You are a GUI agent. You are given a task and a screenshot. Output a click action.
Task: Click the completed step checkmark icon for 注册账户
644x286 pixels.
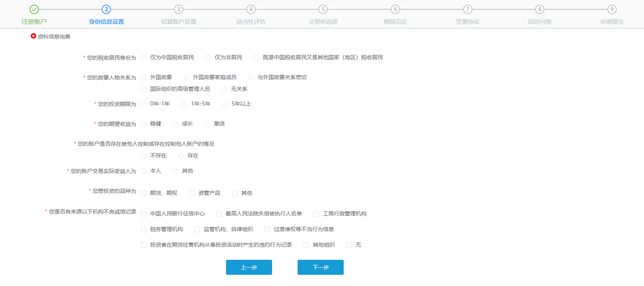tap(34, 9)
